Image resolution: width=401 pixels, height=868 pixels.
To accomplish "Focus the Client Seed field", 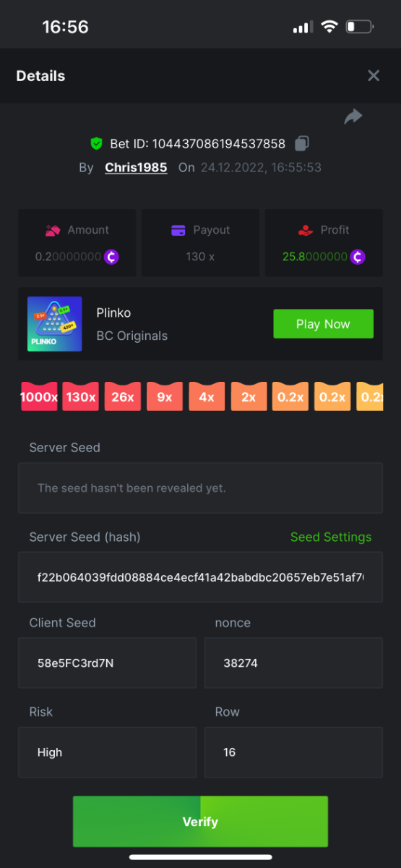I will tap(107, 663).
